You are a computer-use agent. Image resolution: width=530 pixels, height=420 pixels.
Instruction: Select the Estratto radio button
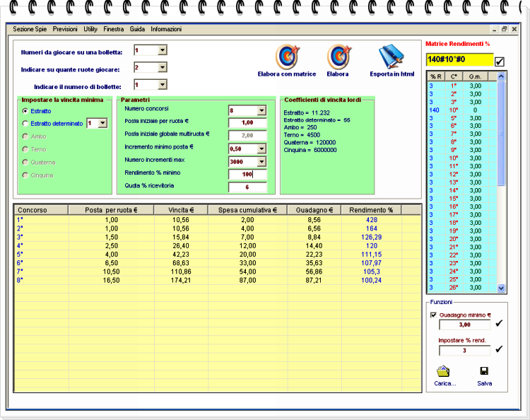(25, 111)
